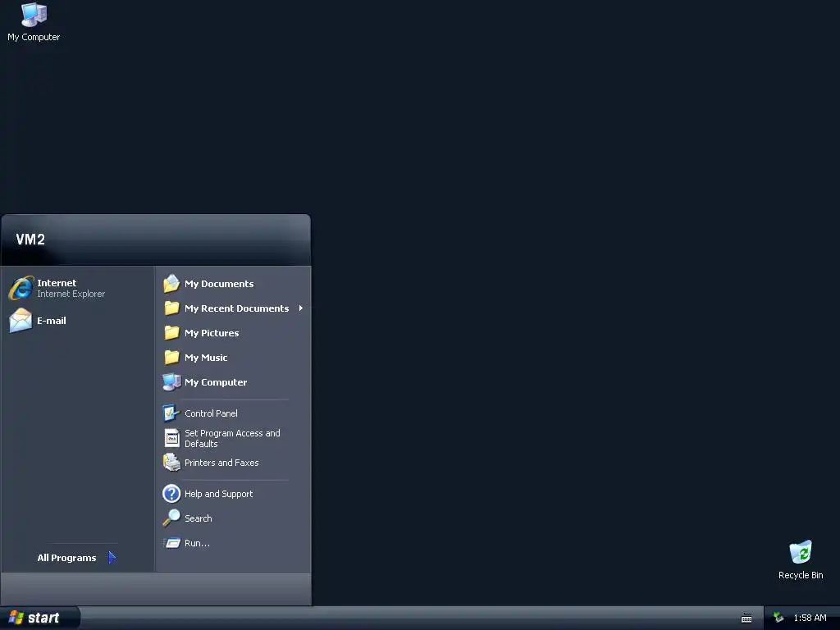Open My Music from the Start menu

[206, 358]
